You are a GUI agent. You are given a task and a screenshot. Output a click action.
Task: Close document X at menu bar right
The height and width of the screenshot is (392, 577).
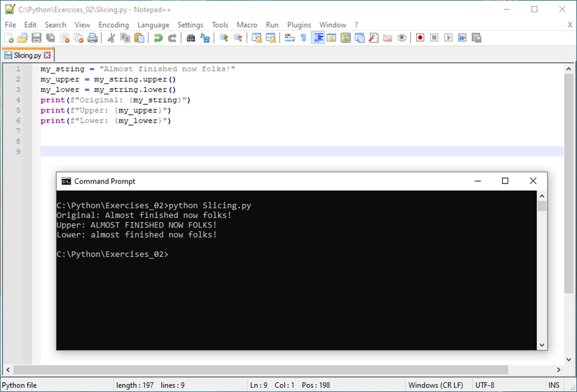(570, 25)
